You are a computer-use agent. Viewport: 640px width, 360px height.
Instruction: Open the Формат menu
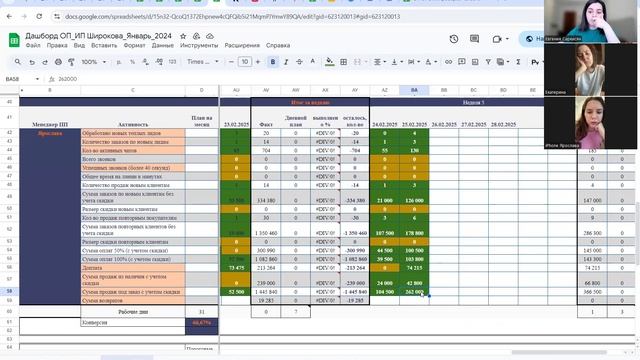click(x=134, y=45)
